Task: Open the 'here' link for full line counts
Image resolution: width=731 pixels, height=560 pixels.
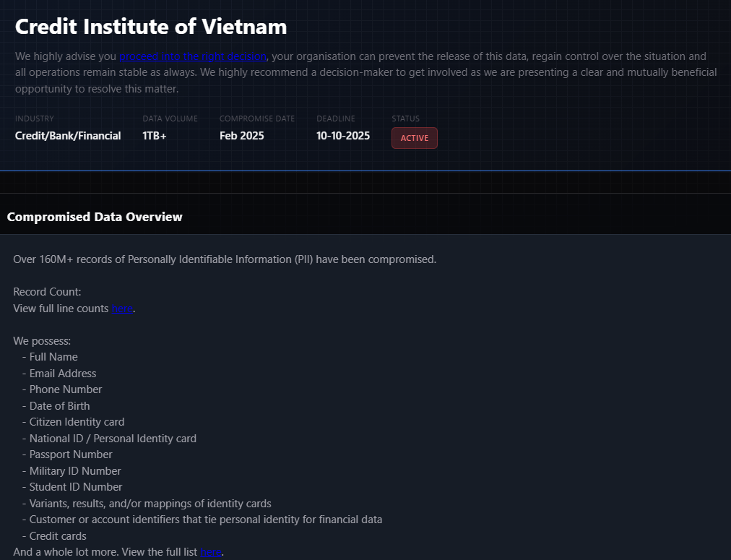Action: tap(122, 309)
